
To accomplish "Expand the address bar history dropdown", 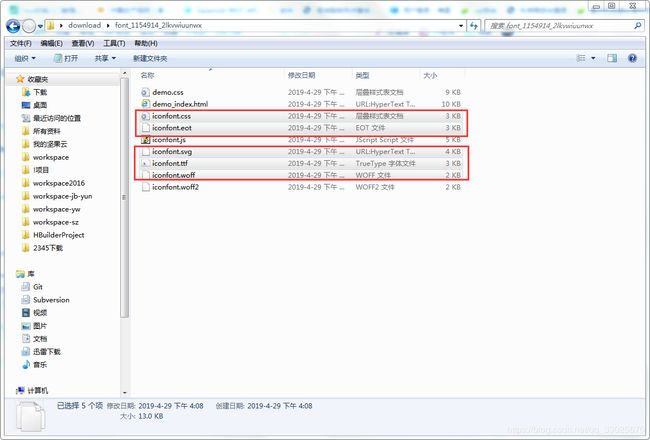I will pyautogui.click(x=461, y=26).
